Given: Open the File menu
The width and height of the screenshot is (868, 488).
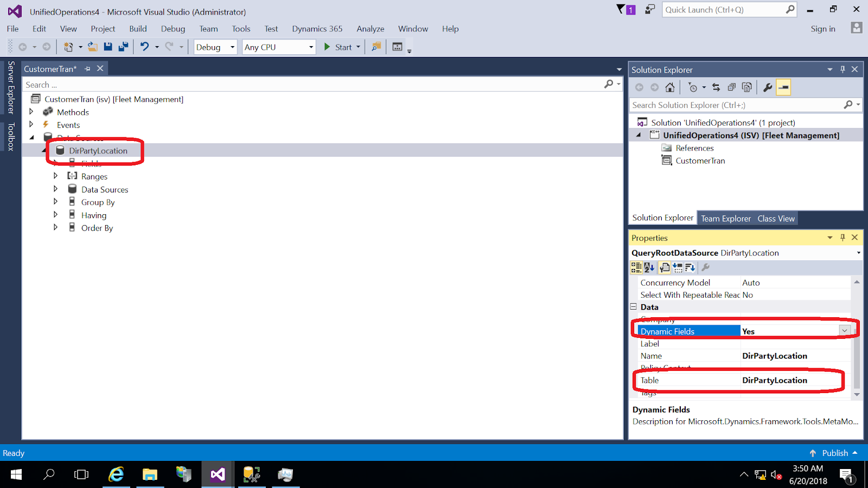Looking at the screenshot, I should 13,29.
